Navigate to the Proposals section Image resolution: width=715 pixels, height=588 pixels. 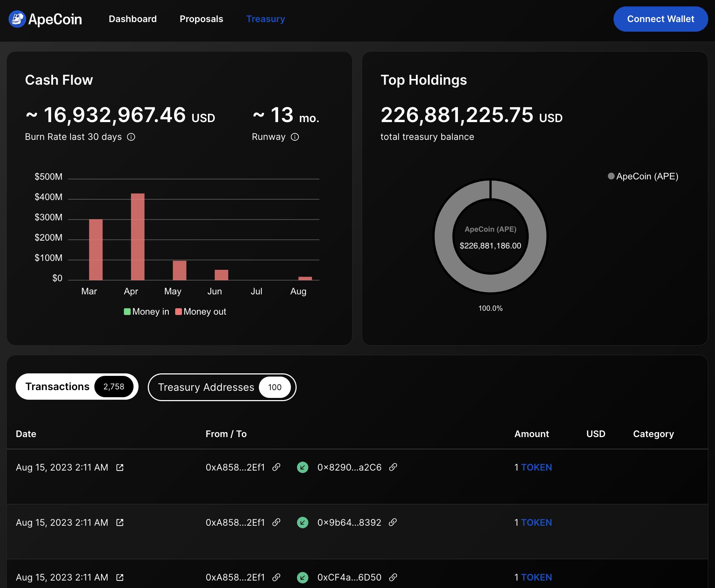click(x=201, y=19)
